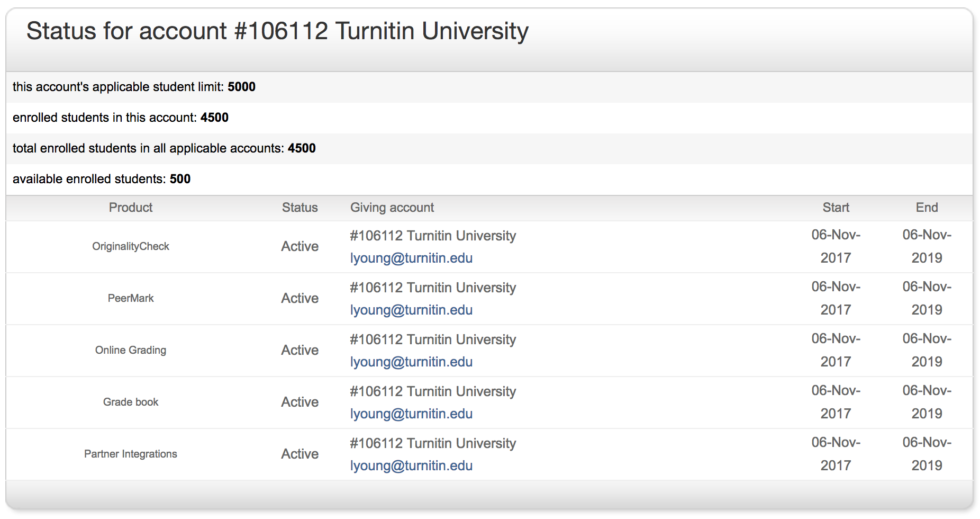Click the Status column header
Viewport: 980px width, 519px height.
pos(300,208)
